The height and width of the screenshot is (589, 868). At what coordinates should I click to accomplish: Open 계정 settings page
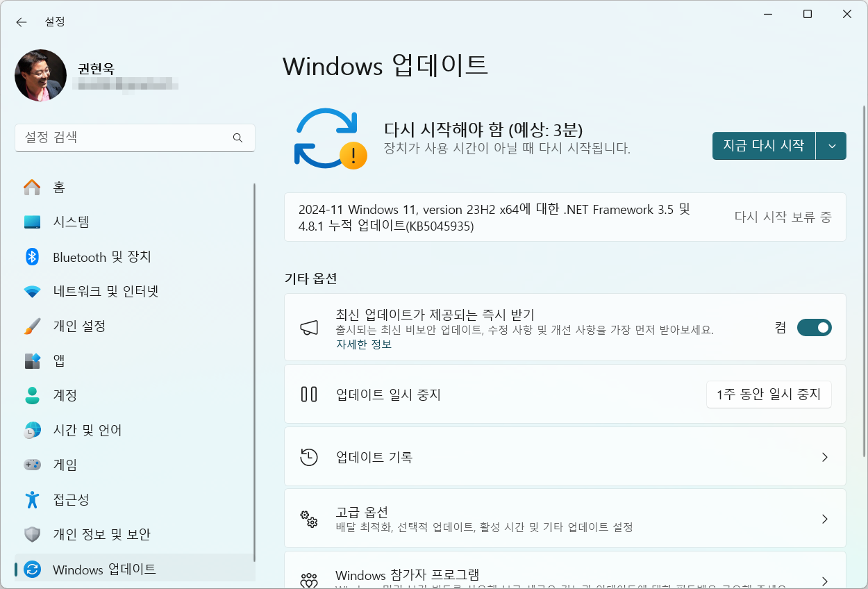135,396
